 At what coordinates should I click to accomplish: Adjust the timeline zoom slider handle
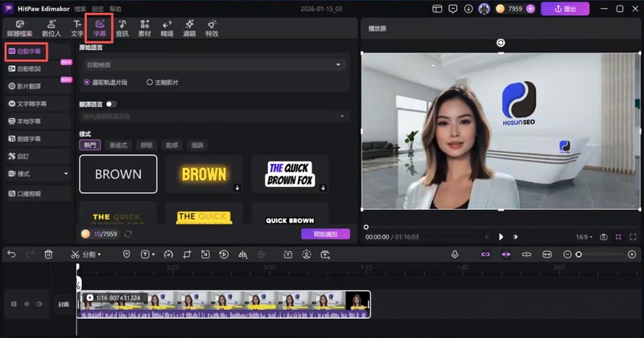click(578, 254)
